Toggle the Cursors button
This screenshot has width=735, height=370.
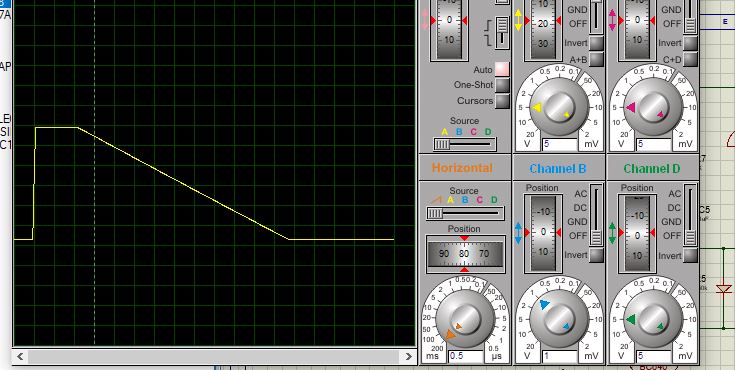pos(502,101)
